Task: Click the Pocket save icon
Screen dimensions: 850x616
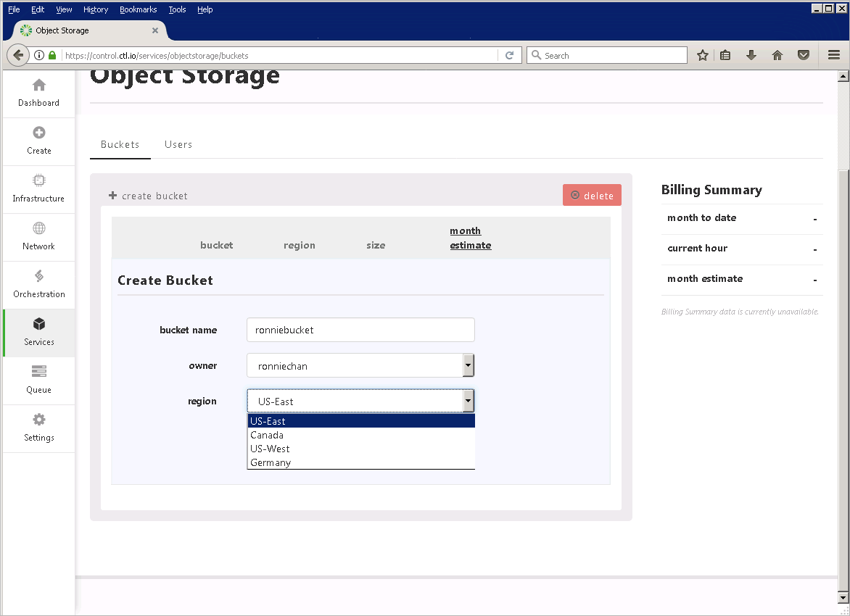Action: (x=804, y=55)
